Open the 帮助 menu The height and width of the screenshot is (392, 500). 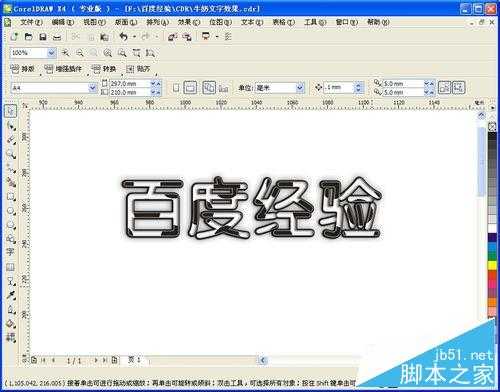[x=378, y=22]
